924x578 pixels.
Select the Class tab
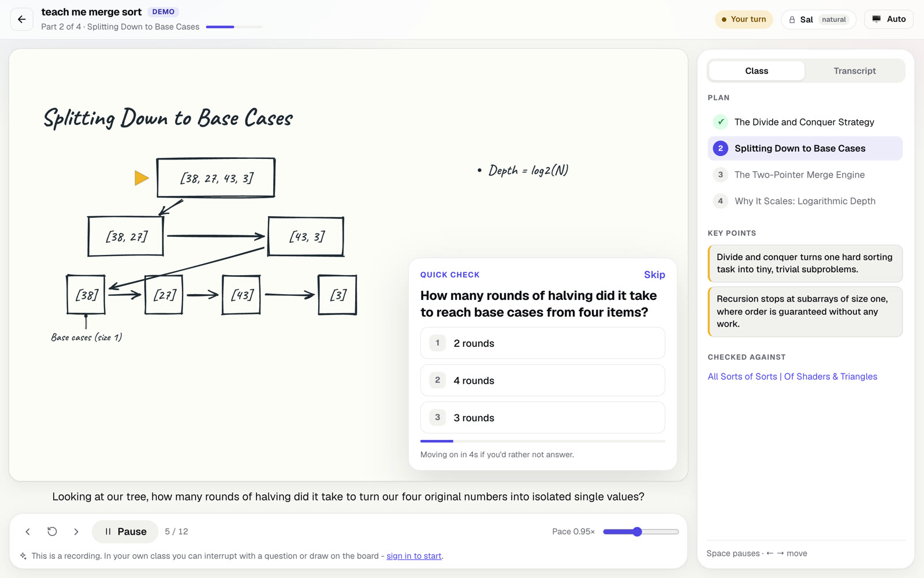point(757,71)
